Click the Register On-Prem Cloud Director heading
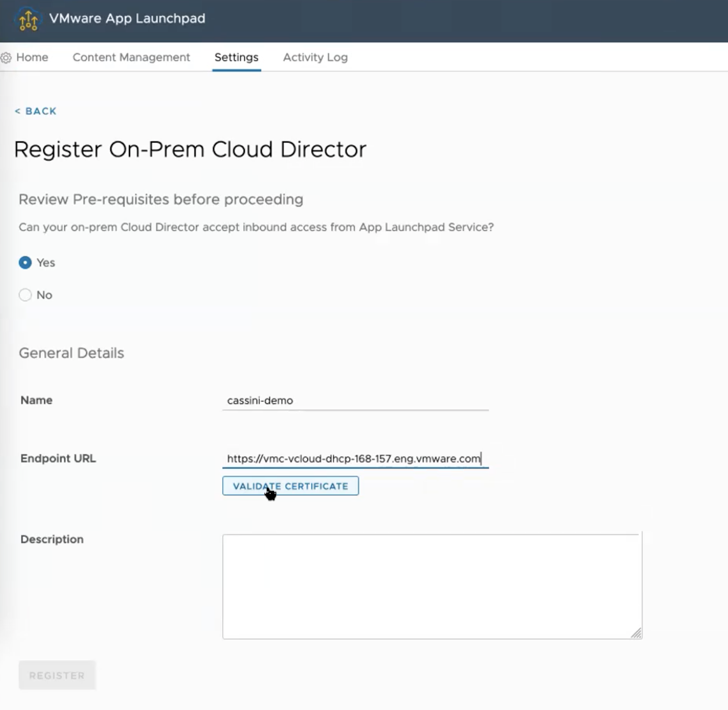This screenshot has width=728, height=710. point(190,149)
